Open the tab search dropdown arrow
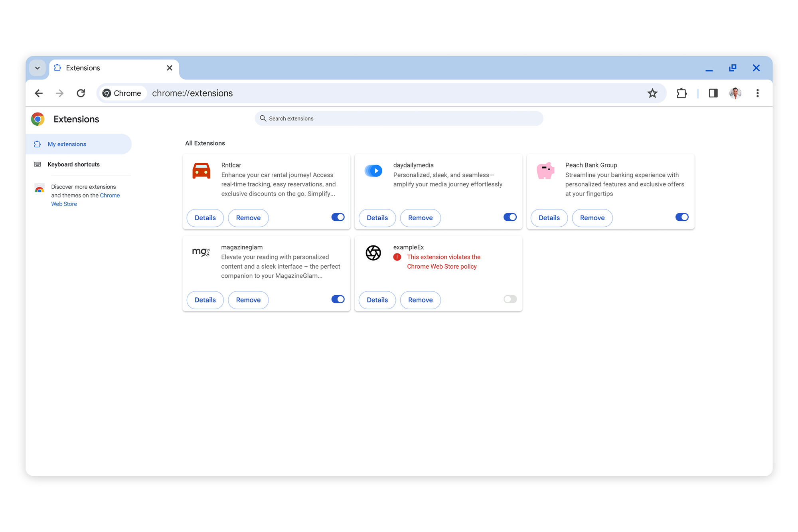The width and height of the screenshot is (798, 532). coord(38,68)
